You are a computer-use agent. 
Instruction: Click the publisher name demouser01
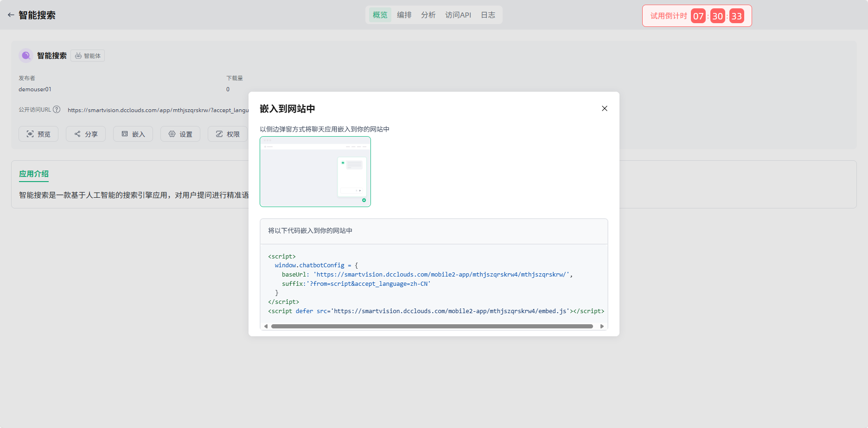(35, 89)
